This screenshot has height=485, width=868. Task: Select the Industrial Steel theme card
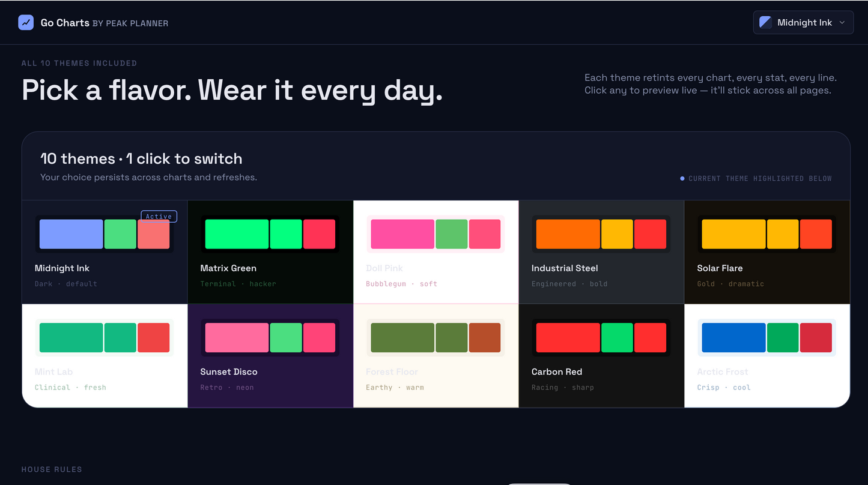click(x=601, y=252)
